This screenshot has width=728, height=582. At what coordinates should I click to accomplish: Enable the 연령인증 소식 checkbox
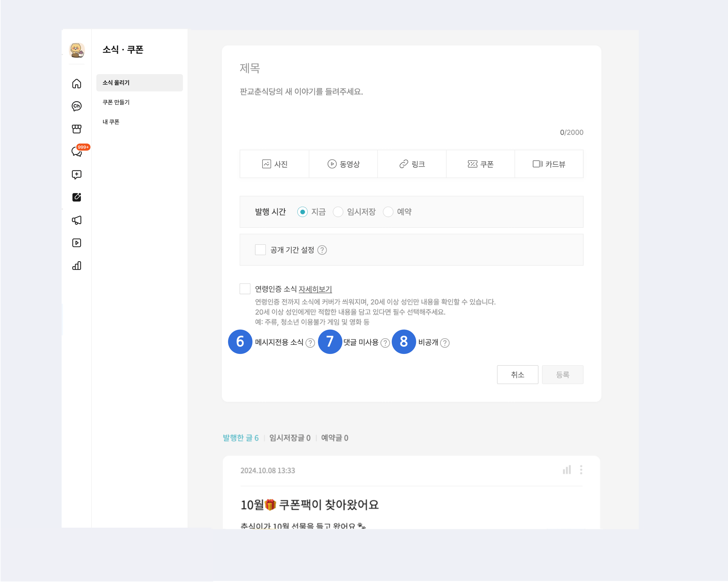coord(245,289)
